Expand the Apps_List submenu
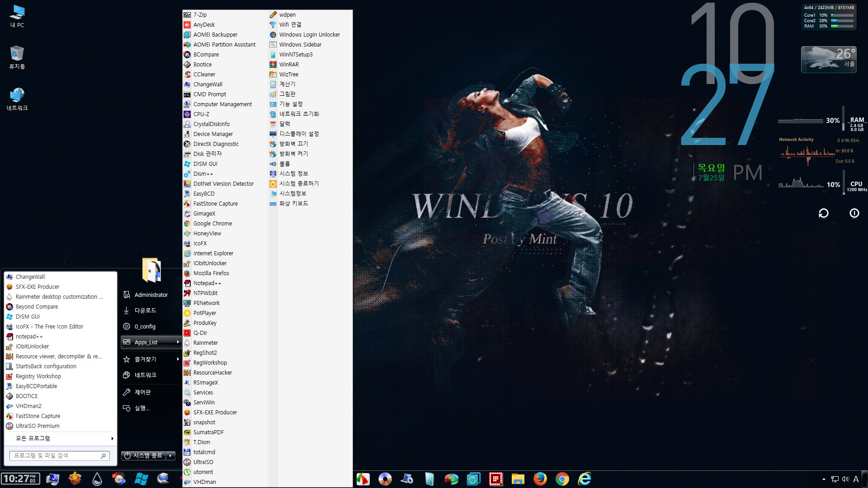Image resolution: width=868 pixels, height=488 pixels. 151,343
